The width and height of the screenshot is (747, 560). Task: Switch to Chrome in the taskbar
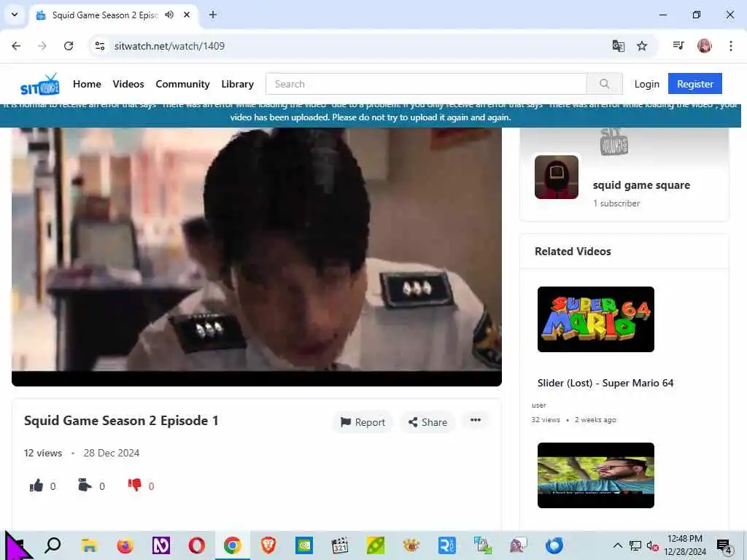232,545
